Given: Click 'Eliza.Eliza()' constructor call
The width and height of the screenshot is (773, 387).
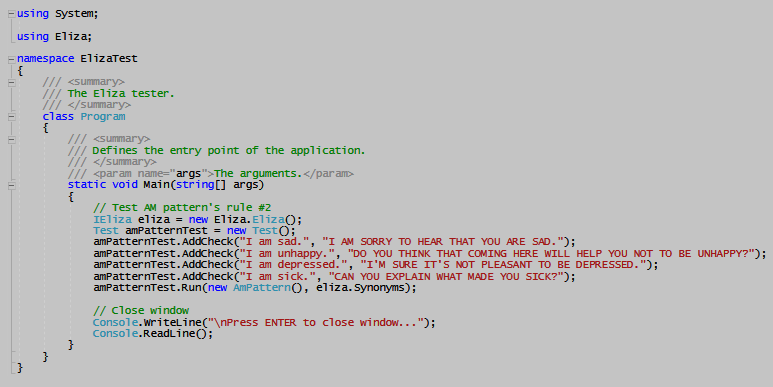Looking at the screenshot, I should [256, 219].
